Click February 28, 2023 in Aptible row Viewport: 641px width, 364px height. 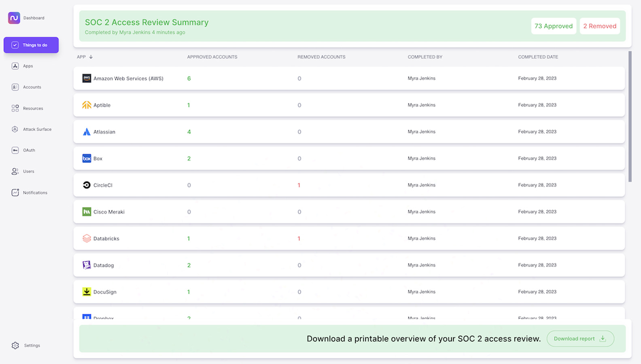[x=537, y=105]
